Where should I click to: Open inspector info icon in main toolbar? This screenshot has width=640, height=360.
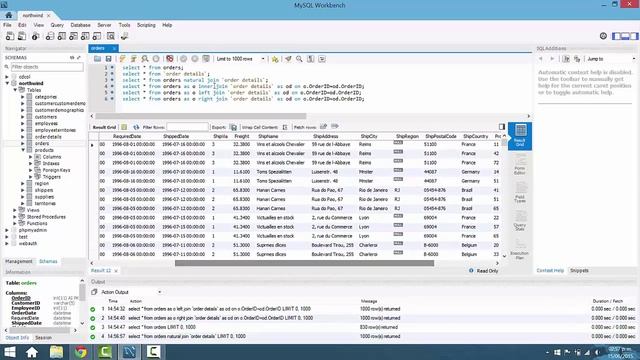[x=36, y=36]
